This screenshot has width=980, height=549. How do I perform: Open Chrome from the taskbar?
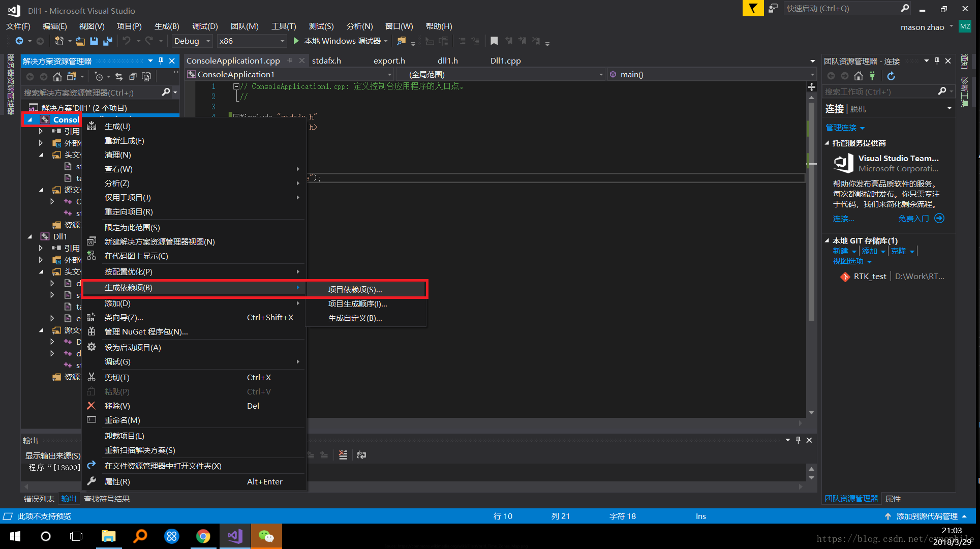pos(203,536)
